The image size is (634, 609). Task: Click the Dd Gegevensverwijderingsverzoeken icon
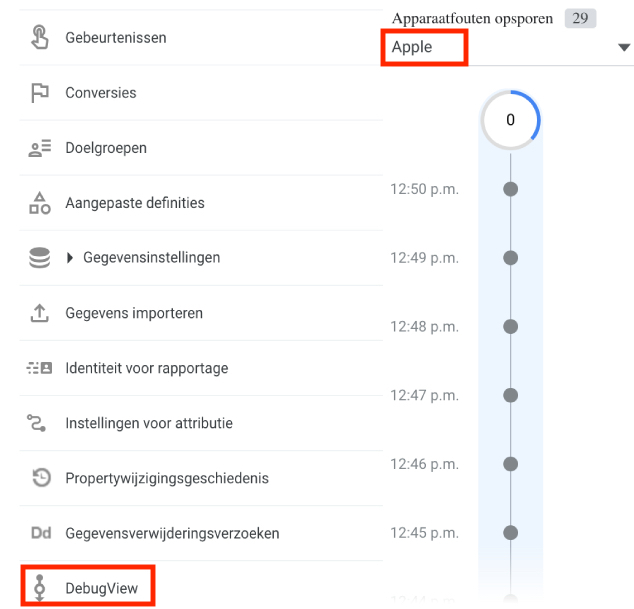pos(41,533)
